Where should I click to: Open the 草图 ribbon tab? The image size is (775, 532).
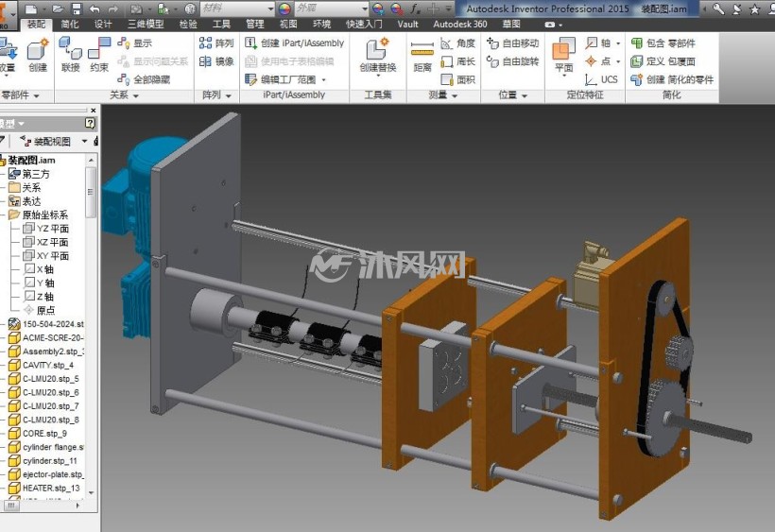coord(511,25)
